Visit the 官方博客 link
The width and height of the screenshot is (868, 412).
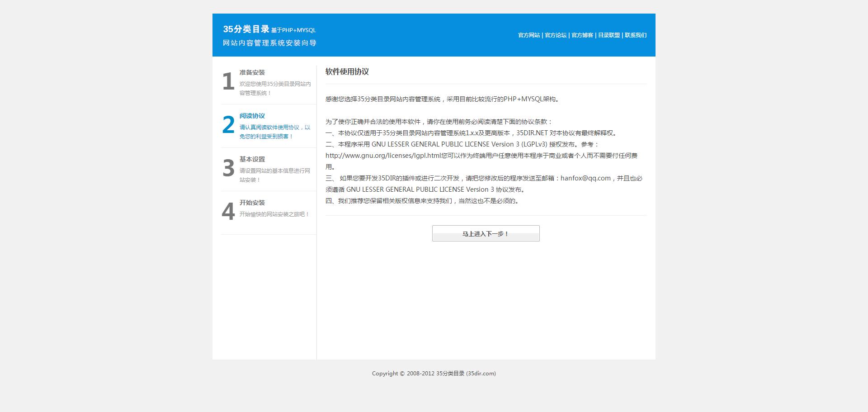(582, 35)
